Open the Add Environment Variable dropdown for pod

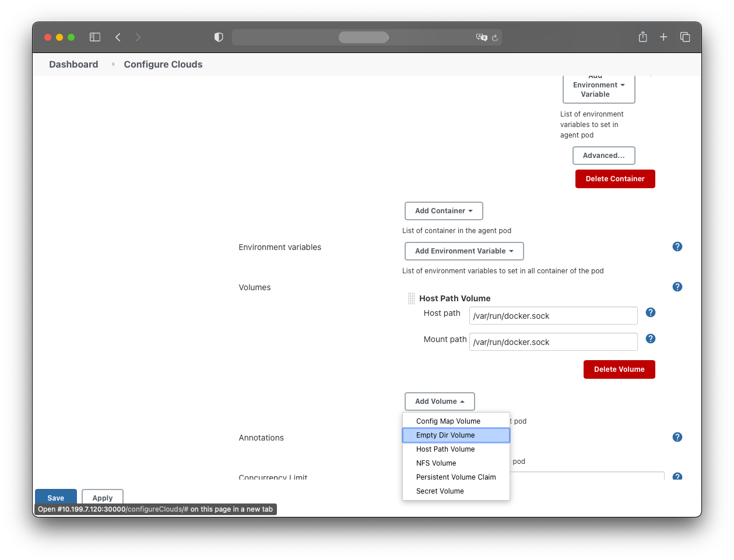coord(464,251)
